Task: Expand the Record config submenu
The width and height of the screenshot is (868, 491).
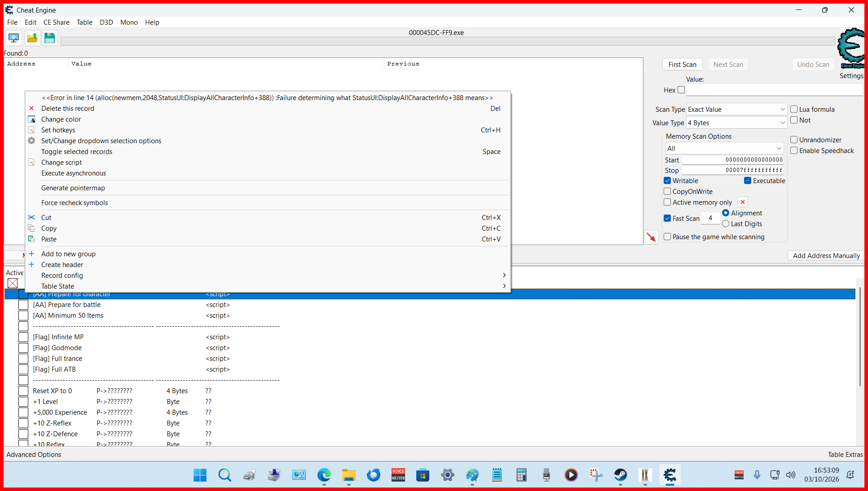Action: point(268,276)
